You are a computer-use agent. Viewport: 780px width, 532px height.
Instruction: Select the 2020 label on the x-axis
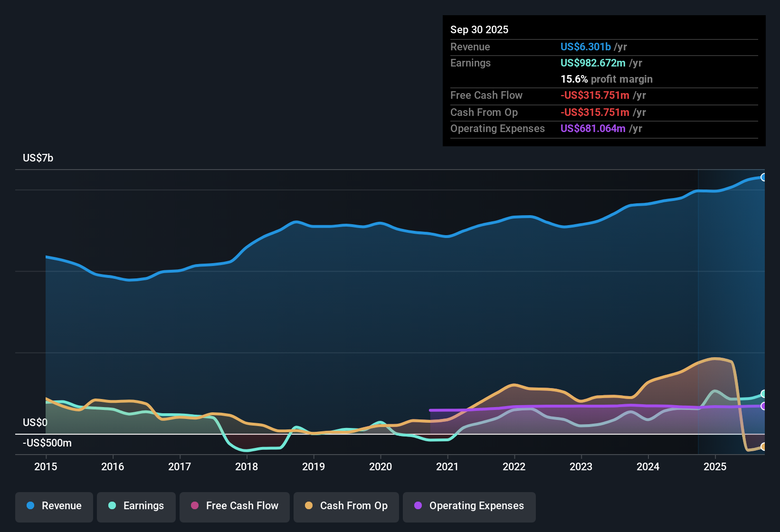380,467
